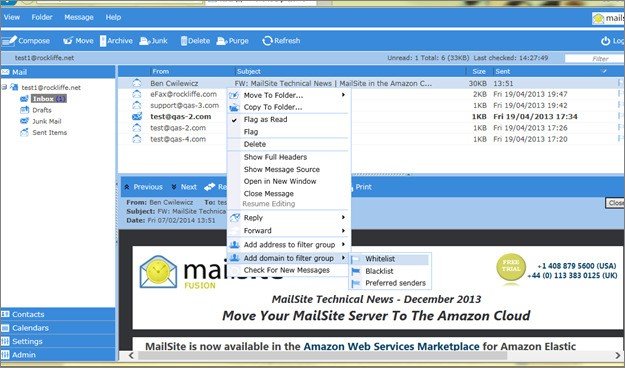Sort messages by the Size column header
625x368 pixels.
click(479, 71)
